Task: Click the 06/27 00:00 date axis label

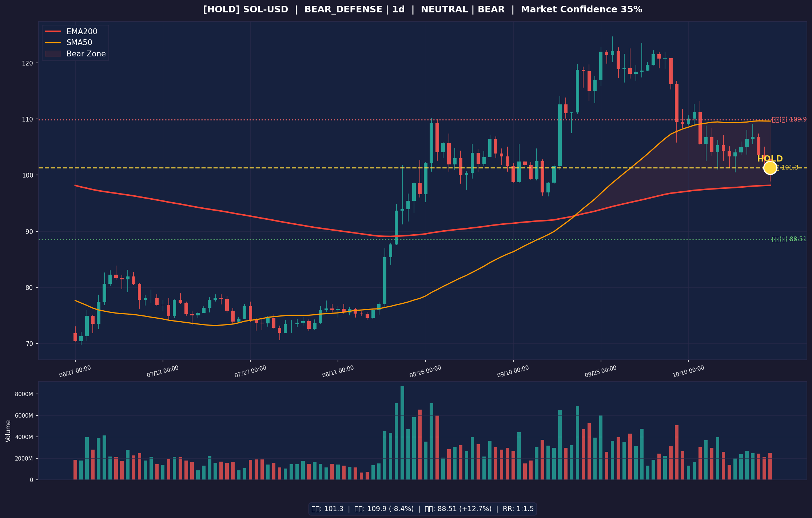Action: pyautogui.click(x=75, y=371)
